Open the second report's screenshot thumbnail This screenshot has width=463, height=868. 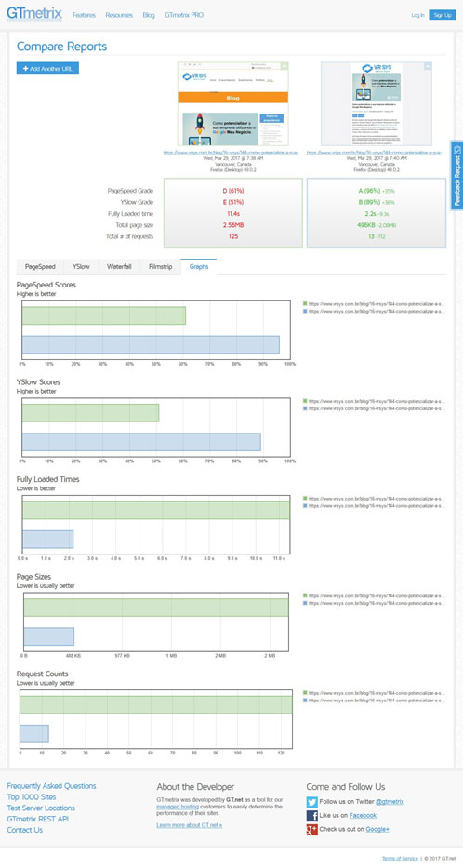click(377, 103)
